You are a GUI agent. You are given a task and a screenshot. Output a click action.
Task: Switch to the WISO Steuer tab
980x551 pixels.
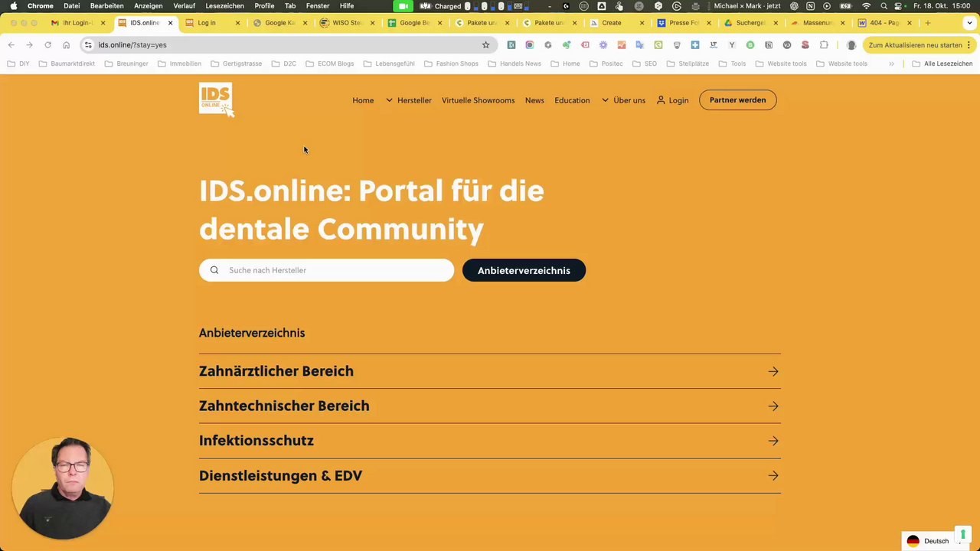347,23
